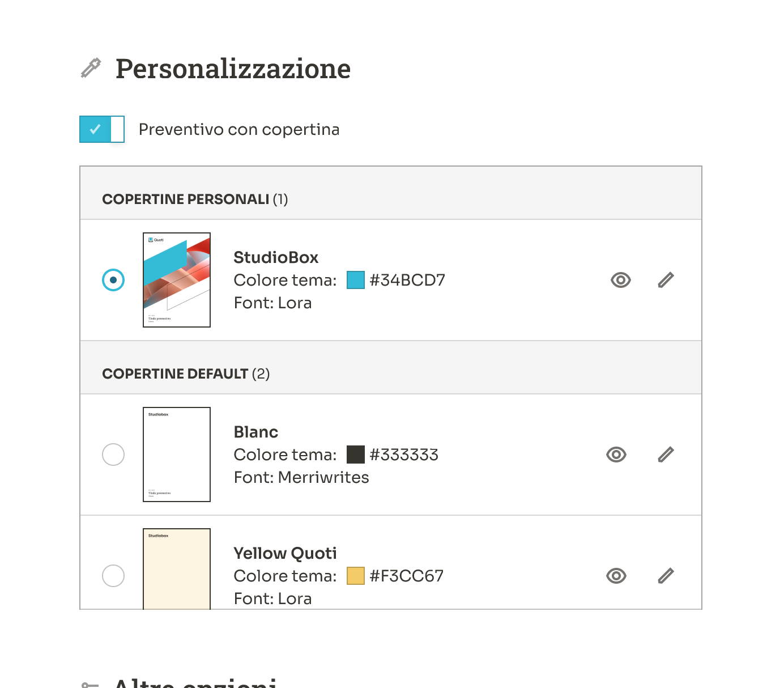The image size is (784, 688).
Task: Open the StudioBox cover thumbnail
Action: click(x=177, y=280)
